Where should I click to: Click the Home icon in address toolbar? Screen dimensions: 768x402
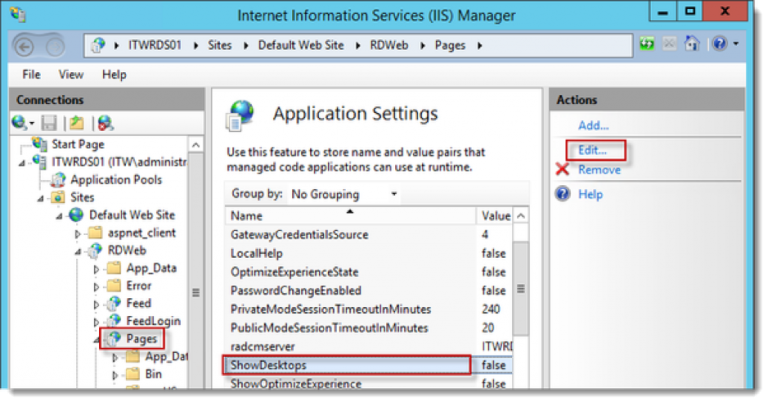692,44
